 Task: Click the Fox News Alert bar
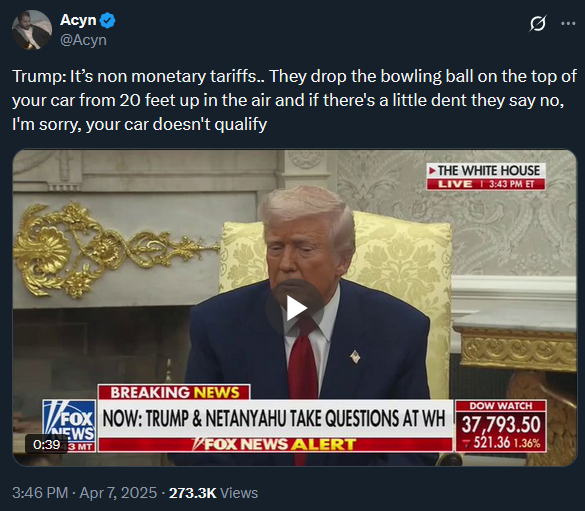(x=275, y=445)
